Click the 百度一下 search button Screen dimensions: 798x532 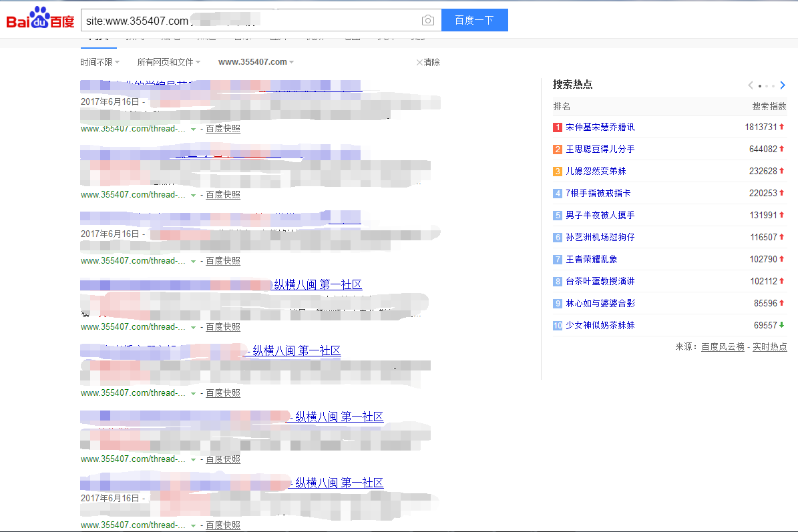click(x=474, y=20)
